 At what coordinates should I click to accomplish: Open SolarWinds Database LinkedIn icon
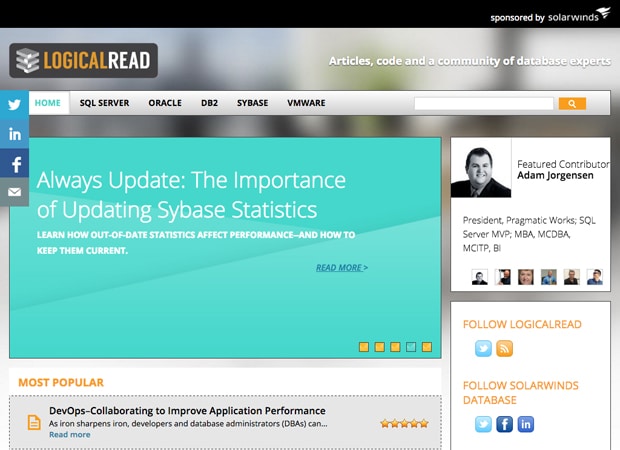[525, 424]
